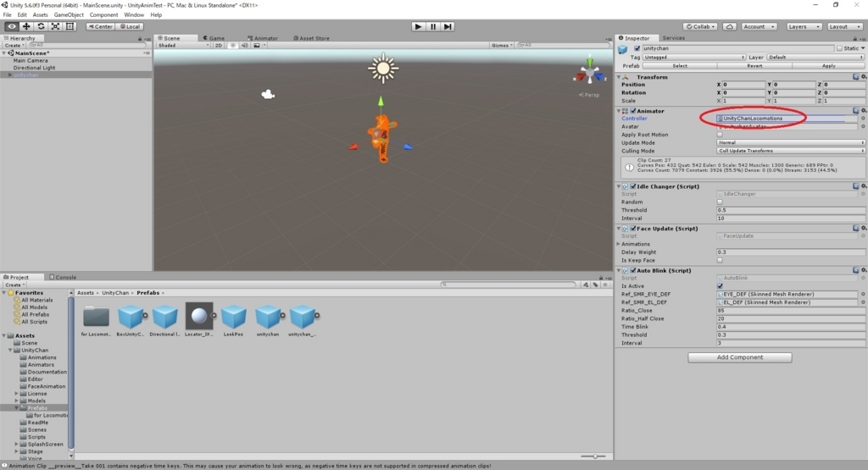
Task: Open the Layers dropdown in toolbar
Action: [804, 26]
